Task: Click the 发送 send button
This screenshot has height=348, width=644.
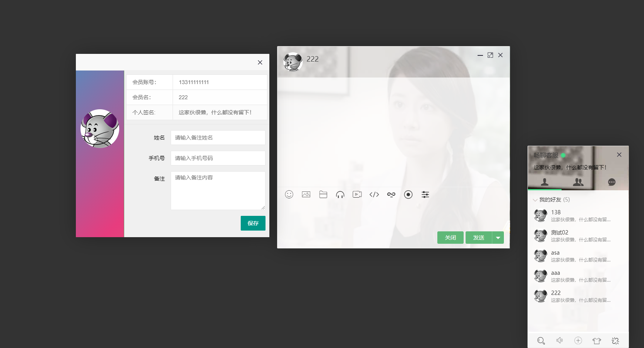Action: coord(479,238)
